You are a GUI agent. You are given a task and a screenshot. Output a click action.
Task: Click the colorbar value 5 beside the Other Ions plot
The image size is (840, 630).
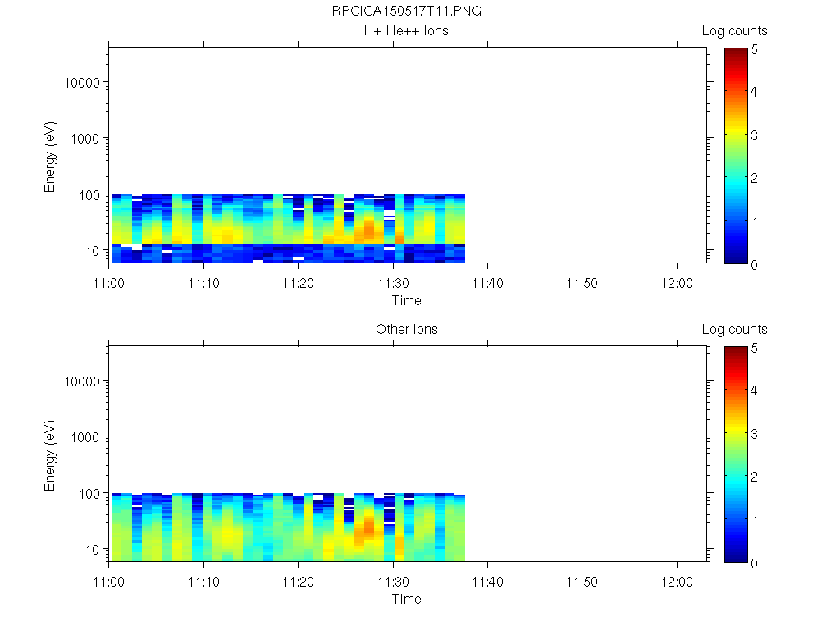point(755,348)
